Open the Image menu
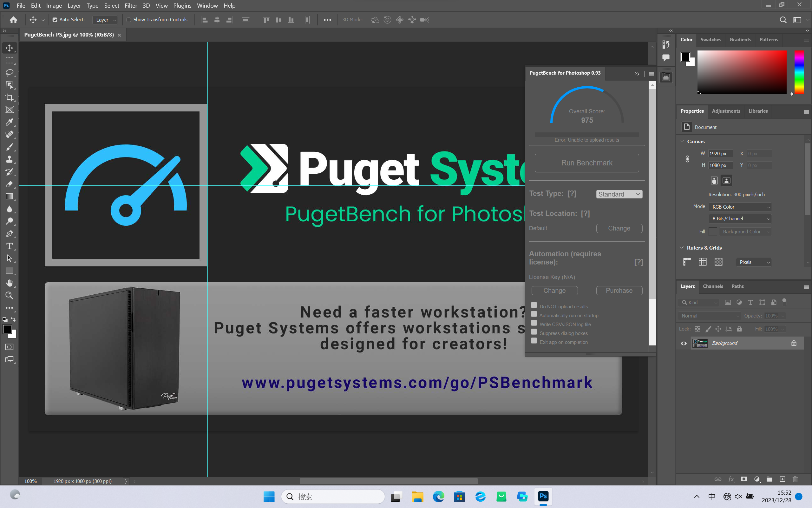Image resolution: width=812 pixels, height=508 pixels. pos(54,6)
